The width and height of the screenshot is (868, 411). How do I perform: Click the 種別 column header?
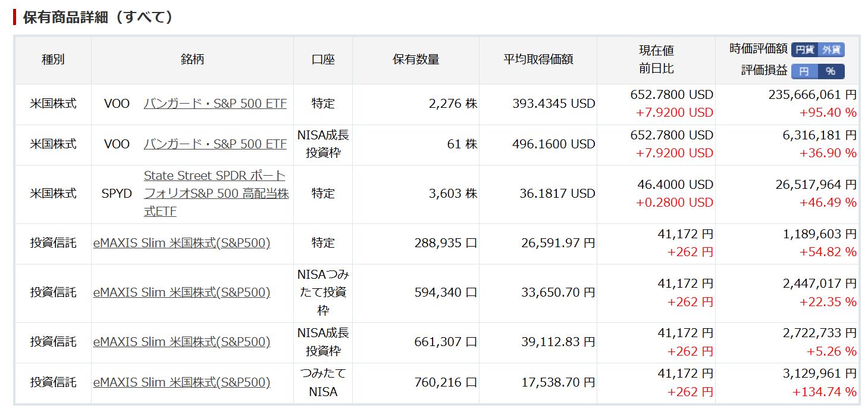click(53, 60)
